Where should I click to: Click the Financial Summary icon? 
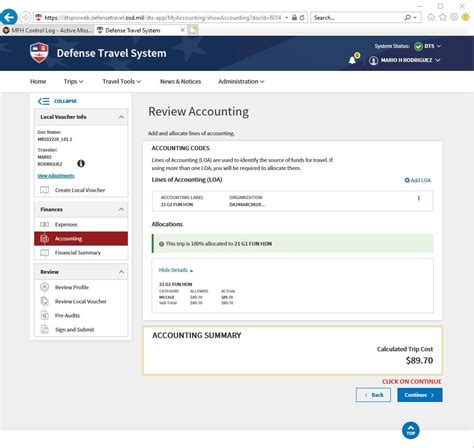pyautogui.click(x=44, y=253)
